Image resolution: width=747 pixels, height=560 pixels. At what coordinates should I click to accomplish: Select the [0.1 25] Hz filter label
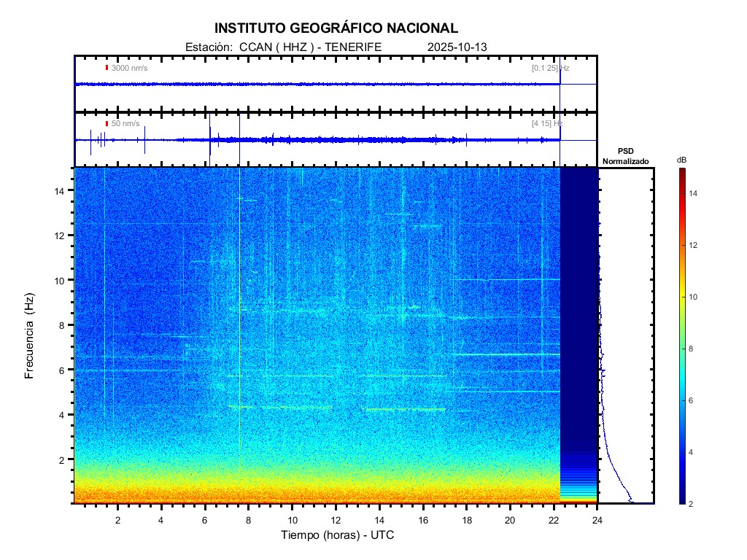pos(550,68)
